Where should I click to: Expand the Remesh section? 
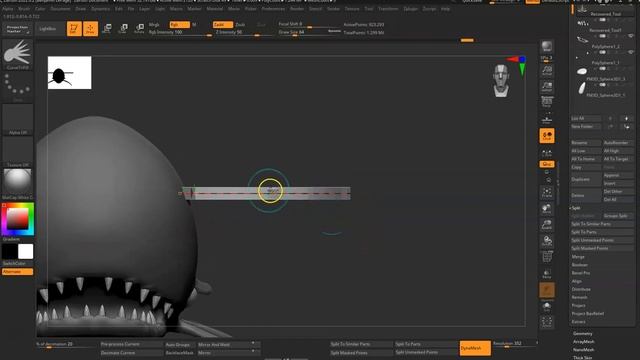click(579, 298)
